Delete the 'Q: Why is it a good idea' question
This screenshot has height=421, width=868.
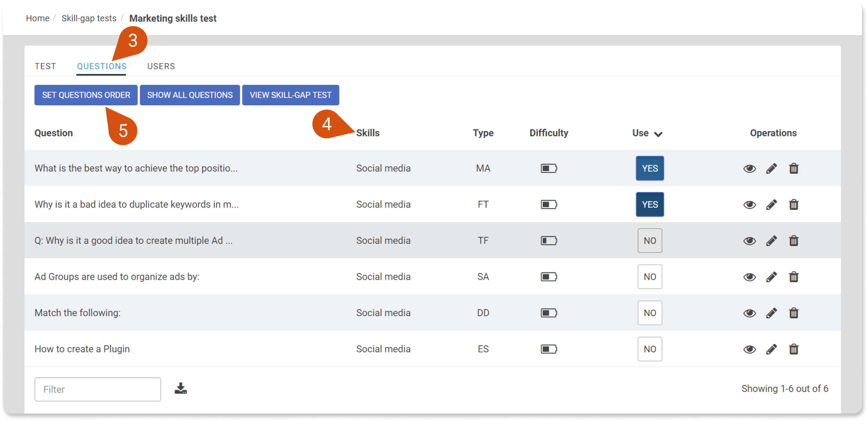[x=794, y=241]
